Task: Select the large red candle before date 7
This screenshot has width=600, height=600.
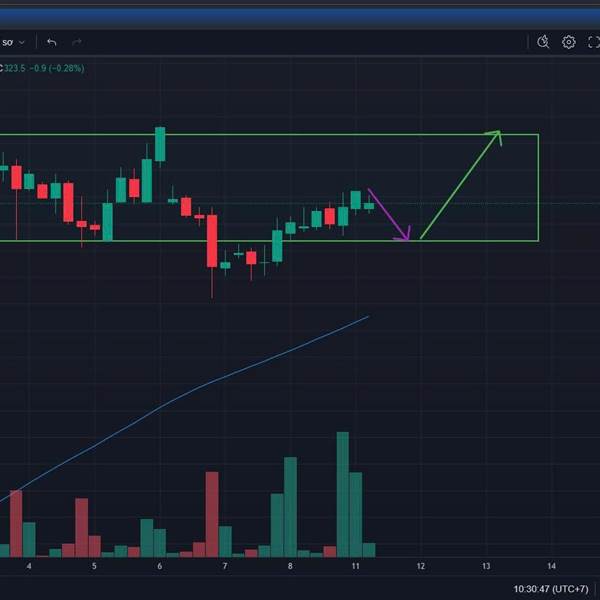Action: [212, 241]
